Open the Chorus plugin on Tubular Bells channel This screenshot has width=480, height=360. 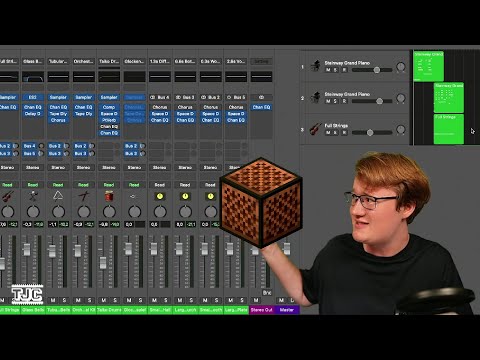pyautogui.click(x=58, y=120)
